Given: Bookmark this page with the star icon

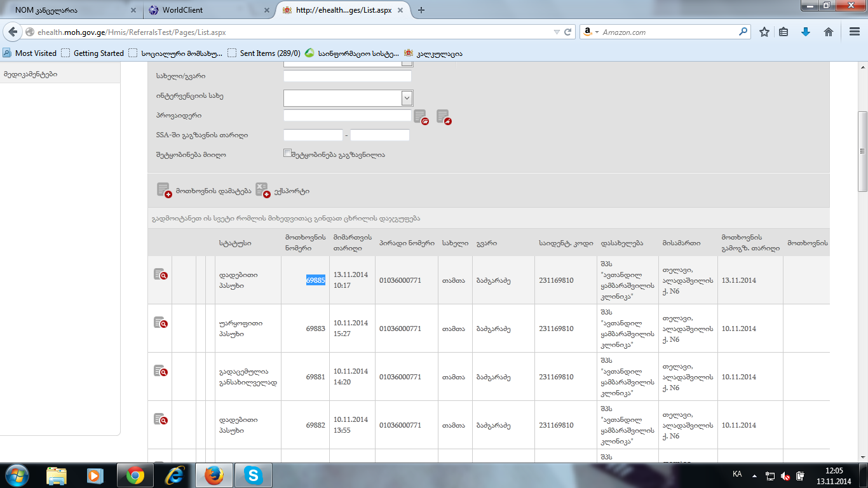Looking at the screenshot, I should (764, 32).
